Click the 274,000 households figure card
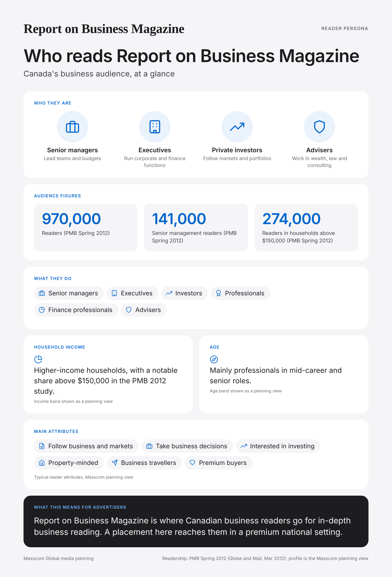 point(306,228)
